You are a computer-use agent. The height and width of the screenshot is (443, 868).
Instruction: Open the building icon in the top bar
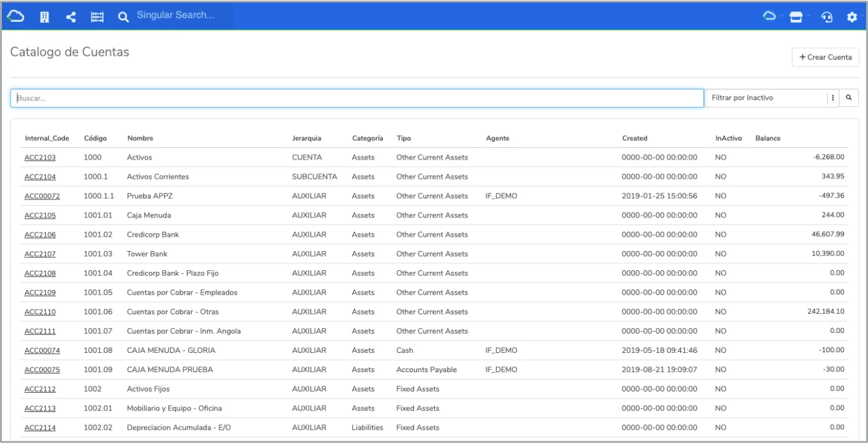(45, 17)
